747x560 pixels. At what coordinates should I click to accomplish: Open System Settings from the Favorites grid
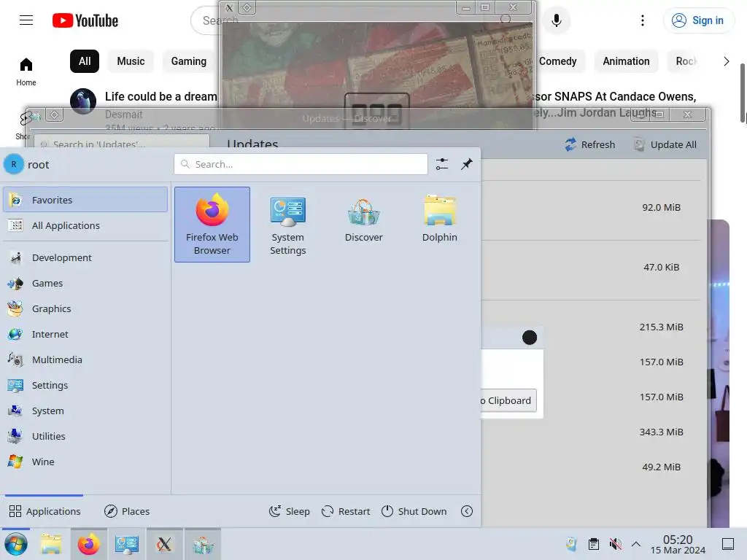(x=287, y=225)
